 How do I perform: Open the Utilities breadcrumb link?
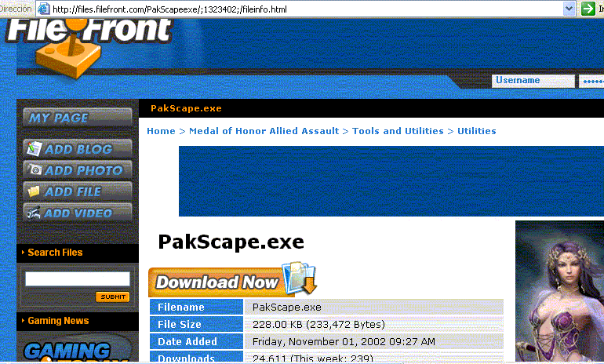[476, 131]
